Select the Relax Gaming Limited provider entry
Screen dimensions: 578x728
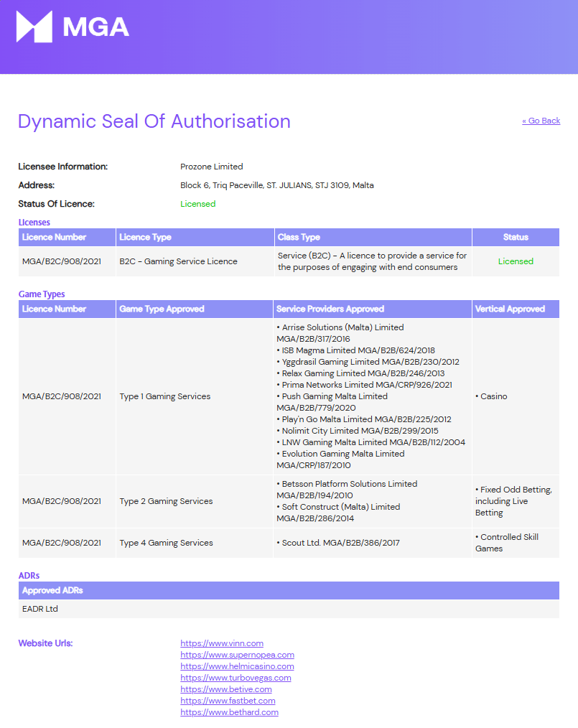point(360,373)
